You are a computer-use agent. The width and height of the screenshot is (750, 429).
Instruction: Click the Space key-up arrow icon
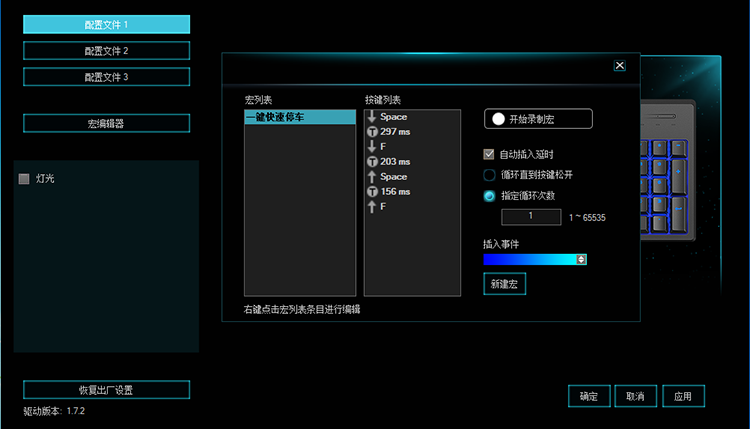[x=372, y=176]
